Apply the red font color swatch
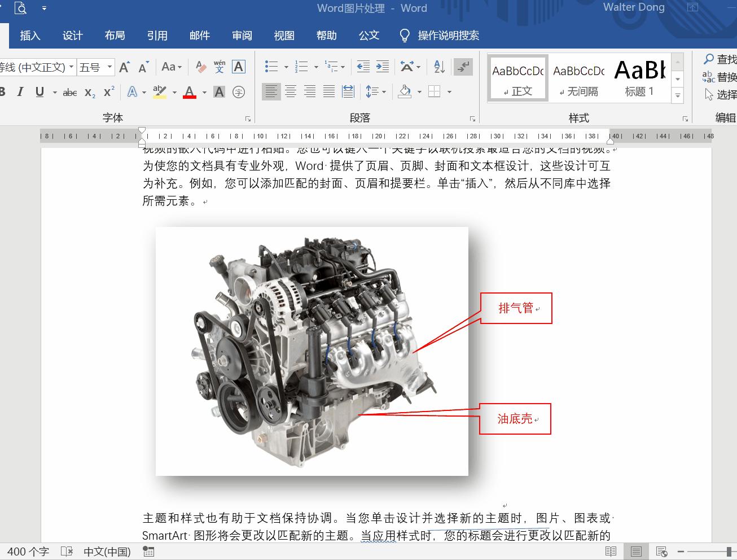Image resolution: width=737 pixels, height=560 pixels. coord(190,92)
